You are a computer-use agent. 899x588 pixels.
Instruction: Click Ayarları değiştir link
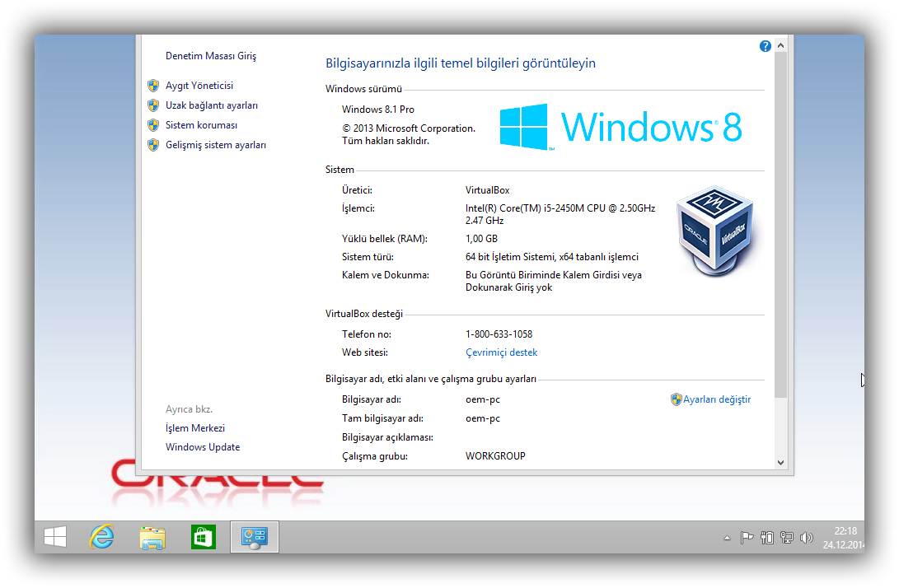click(717, 399)
